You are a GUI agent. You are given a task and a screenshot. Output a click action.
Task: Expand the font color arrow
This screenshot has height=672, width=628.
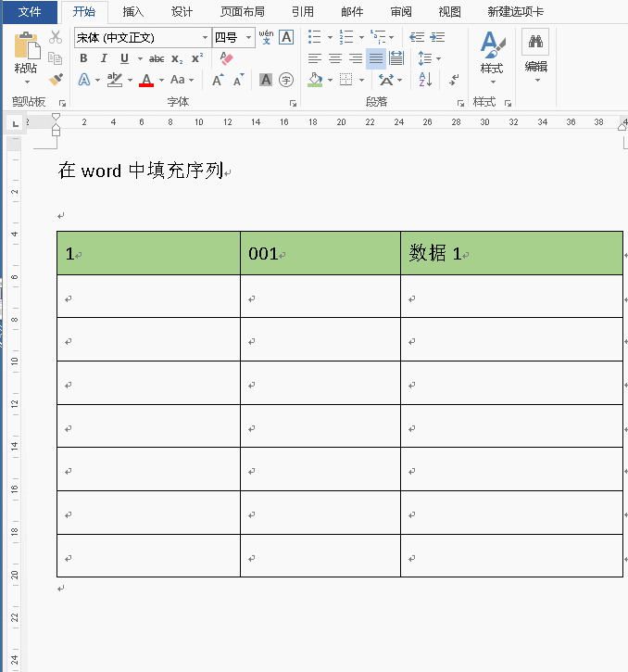[x=161, y=80]
